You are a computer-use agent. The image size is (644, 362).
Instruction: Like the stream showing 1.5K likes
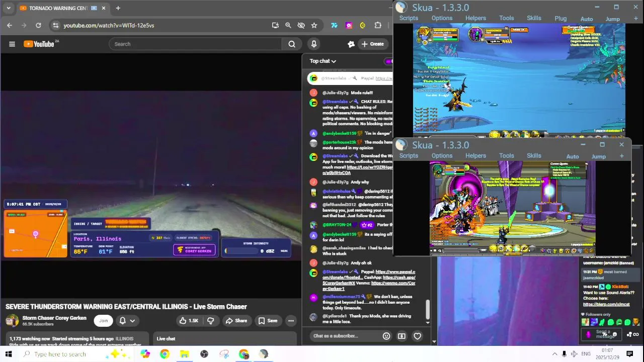[x=189, y=321]
